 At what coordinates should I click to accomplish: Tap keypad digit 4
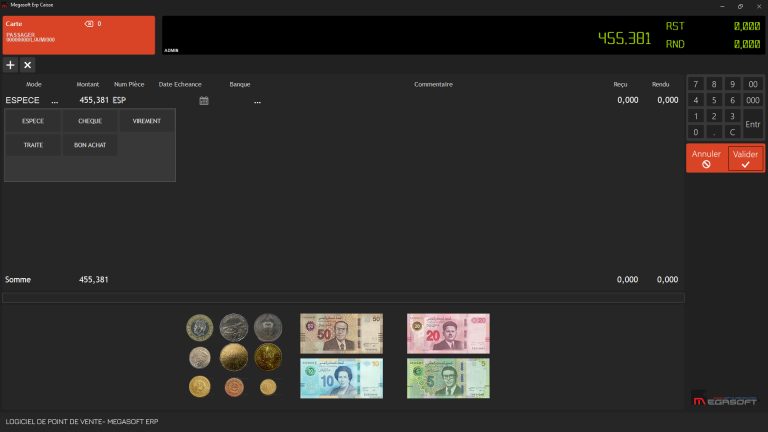click(696, 100)
